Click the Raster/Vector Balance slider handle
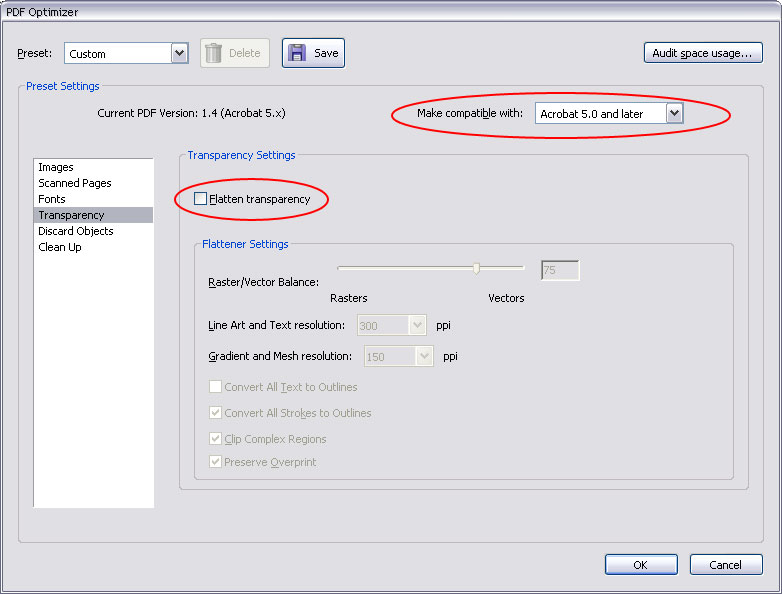 click(476, 268)
